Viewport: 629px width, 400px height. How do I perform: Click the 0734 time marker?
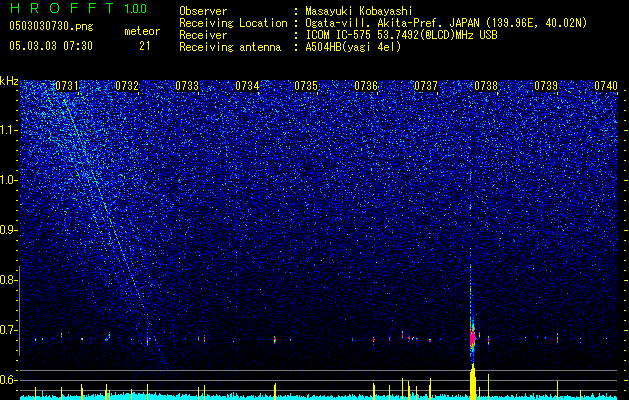[247, 86]
